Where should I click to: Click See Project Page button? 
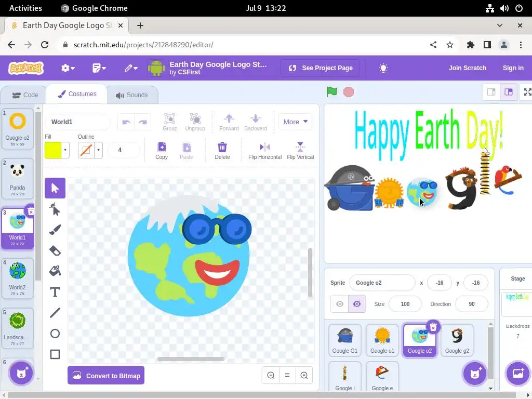coord(320,68)
